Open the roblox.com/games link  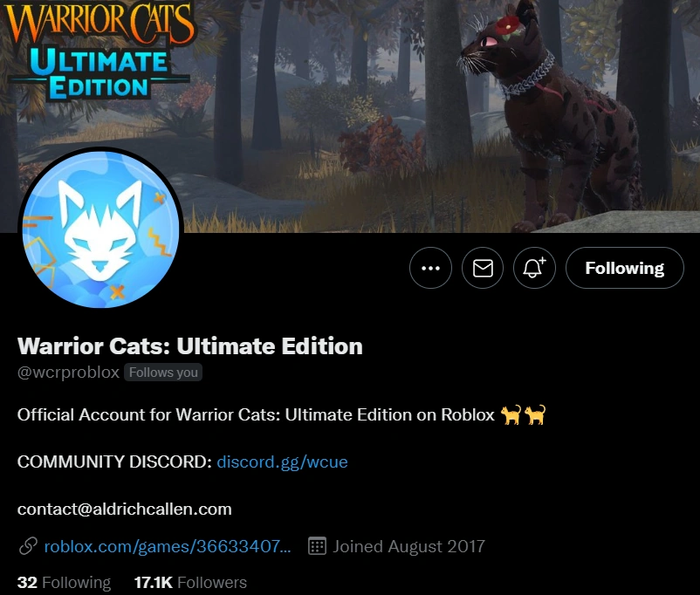(168, 546)
